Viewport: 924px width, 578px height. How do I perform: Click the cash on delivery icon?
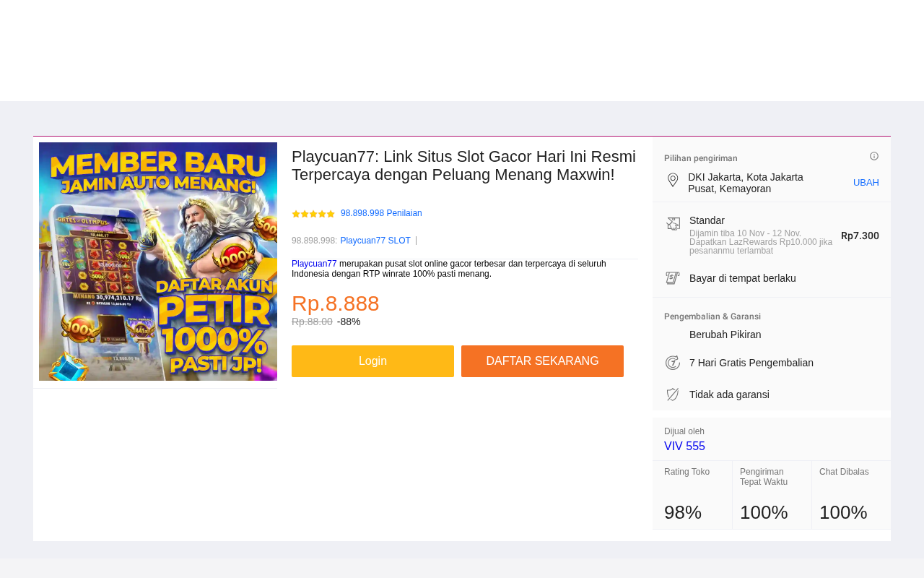(673, 278)
